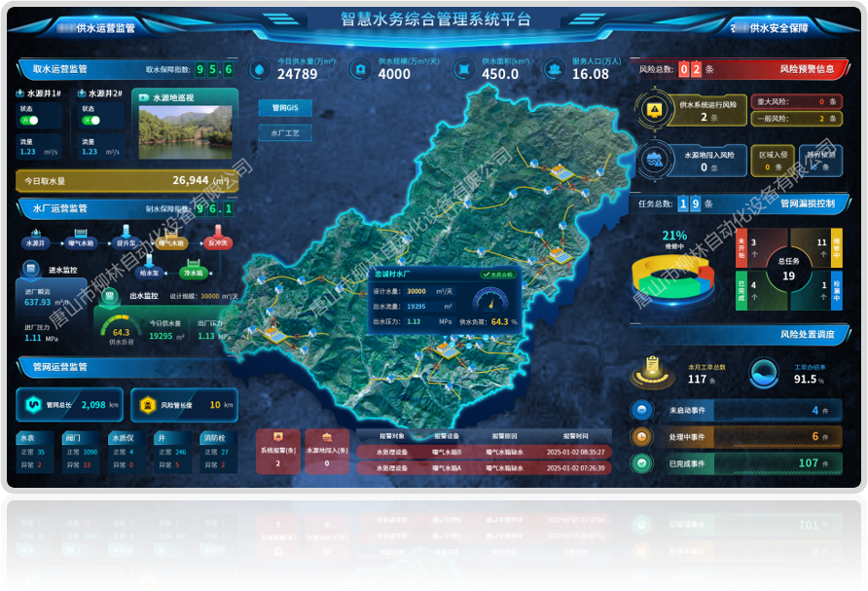868x591 pixels.
Task: Click the 服务人口 people icon
Action: [x=554, y=70]
